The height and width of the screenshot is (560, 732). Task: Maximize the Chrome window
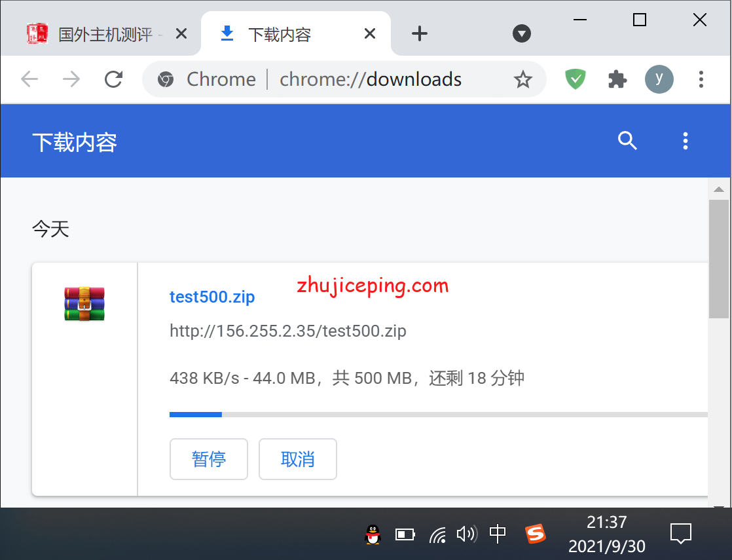click(640, 20)
